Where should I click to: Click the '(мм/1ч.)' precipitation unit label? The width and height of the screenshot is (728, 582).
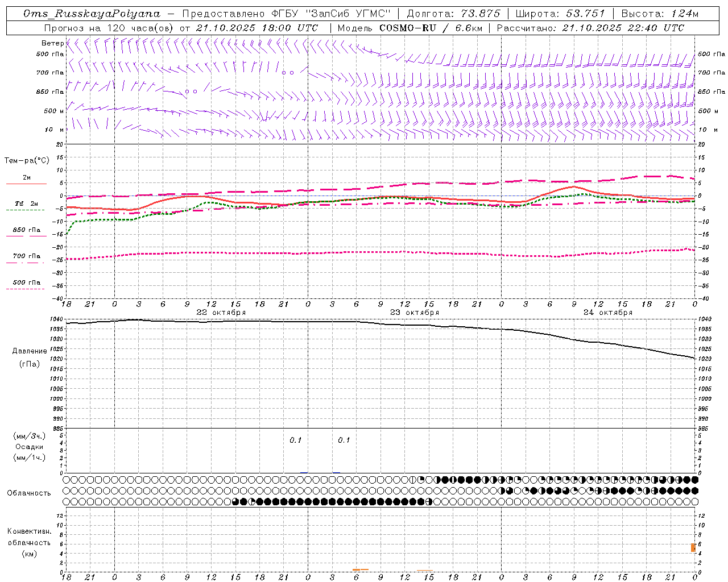pos(30,458)
